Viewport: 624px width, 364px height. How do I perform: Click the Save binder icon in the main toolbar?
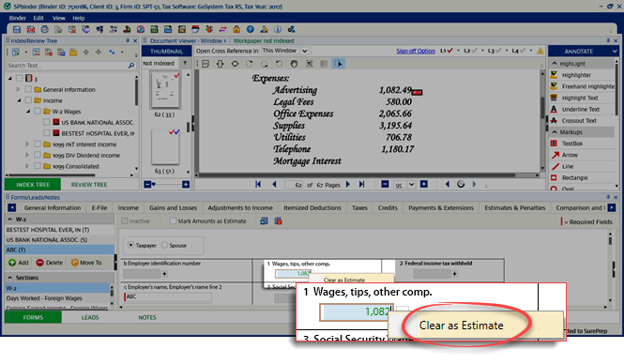[17, 29]
